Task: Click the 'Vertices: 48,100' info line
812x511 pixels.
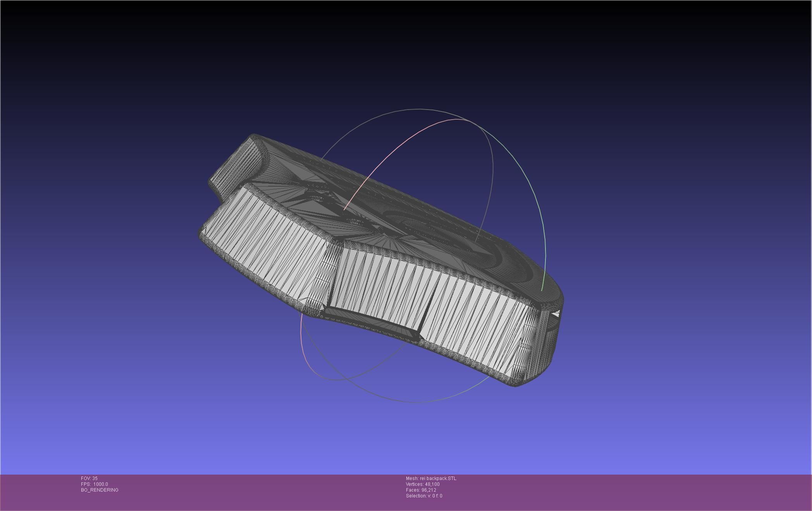Action: [423, 484]
